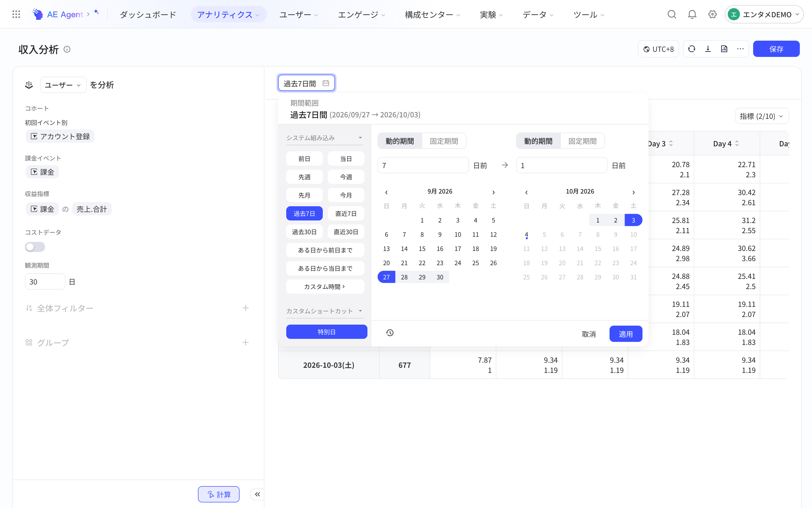
Task: Expand the カスタムショートカット section
Action: point(325,311)
